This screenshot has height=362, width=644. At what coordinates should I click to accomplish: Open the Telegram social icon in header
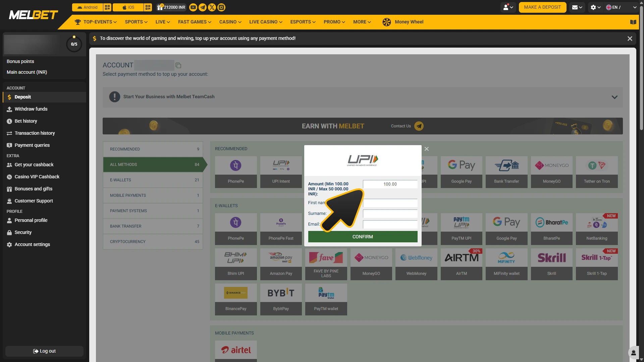(203, 7)
